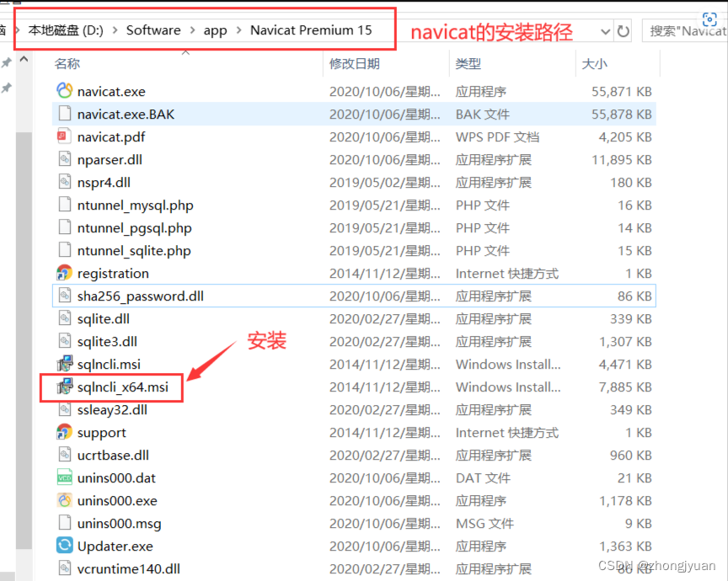Select the vcruntime140.dll file name
This screenshot has width=728, height=581.
tap(129, 569)
